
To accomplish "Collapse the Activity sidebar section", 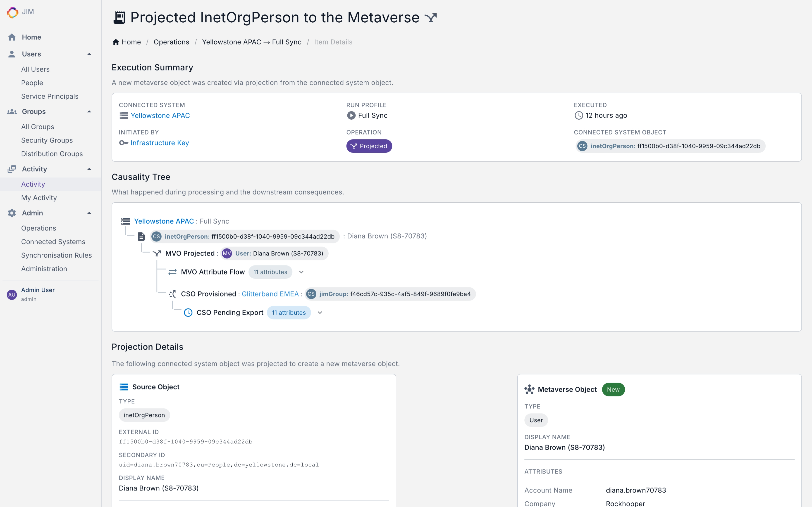I will click(x=89, y=169).
